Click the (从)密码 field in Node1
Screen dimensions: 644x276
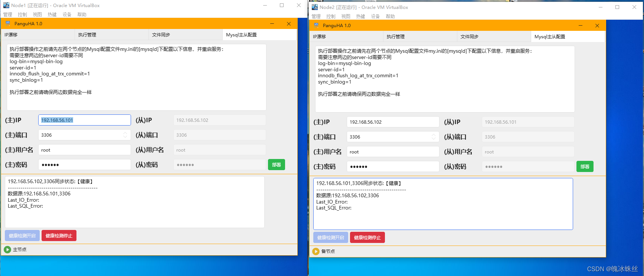point(220,165)
